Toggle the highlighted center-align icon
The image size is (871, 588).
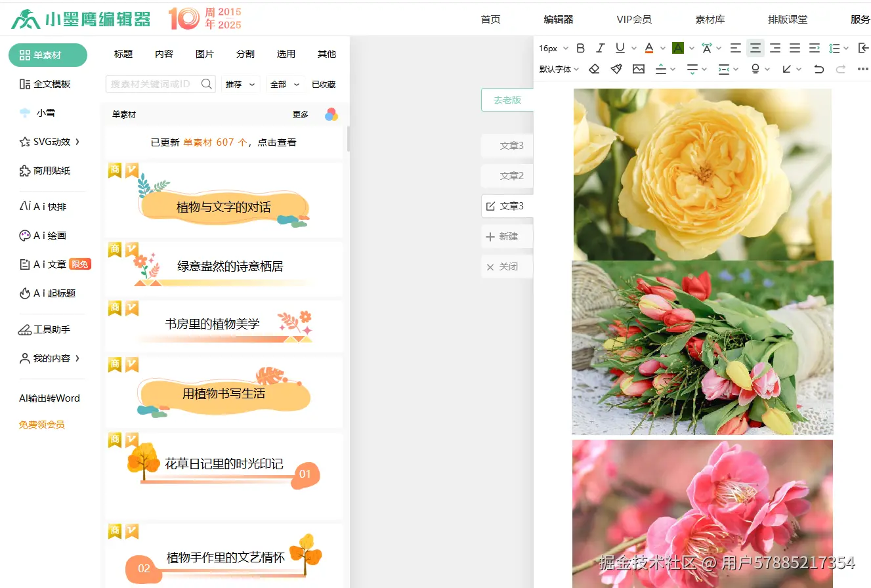[x=755, y=48]
